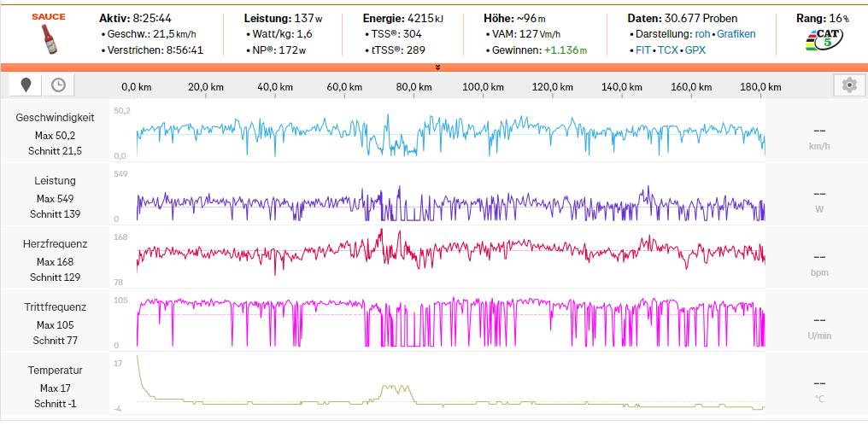Expand the stats panel using double chevron
Screen dimensions: 868x432
click(x=437, y=67)
